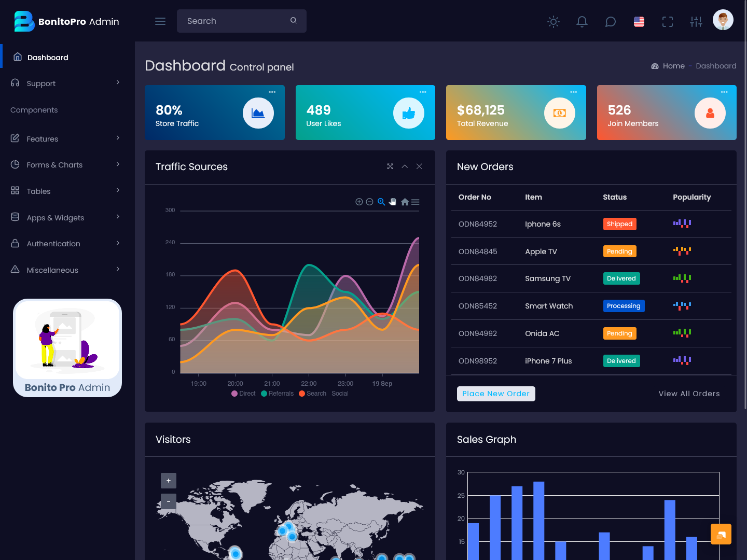This screenshot has width=747, height=560.
Task: Enable panning mode on Traffic Sources chart
Action: point(393,202)
